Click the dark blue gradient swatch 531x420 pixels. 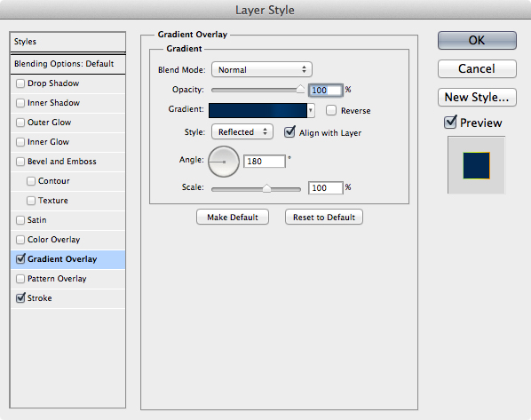click(x=258, y=110)
